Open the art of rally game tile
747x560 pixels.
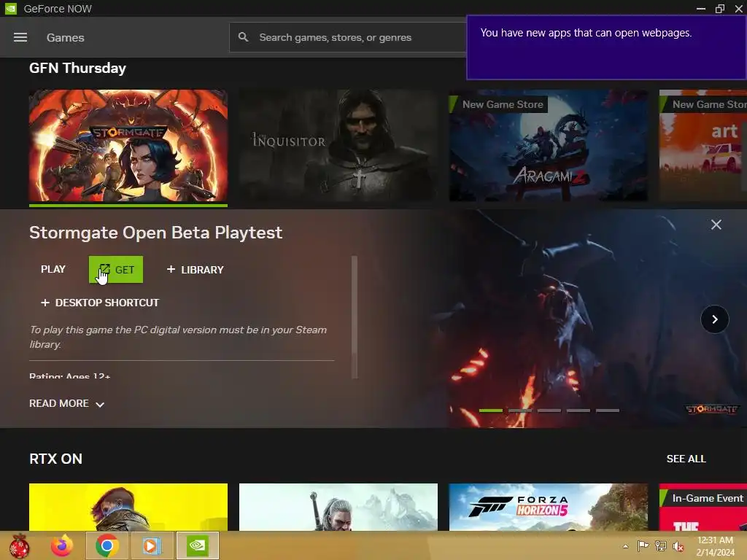(703, 146)
